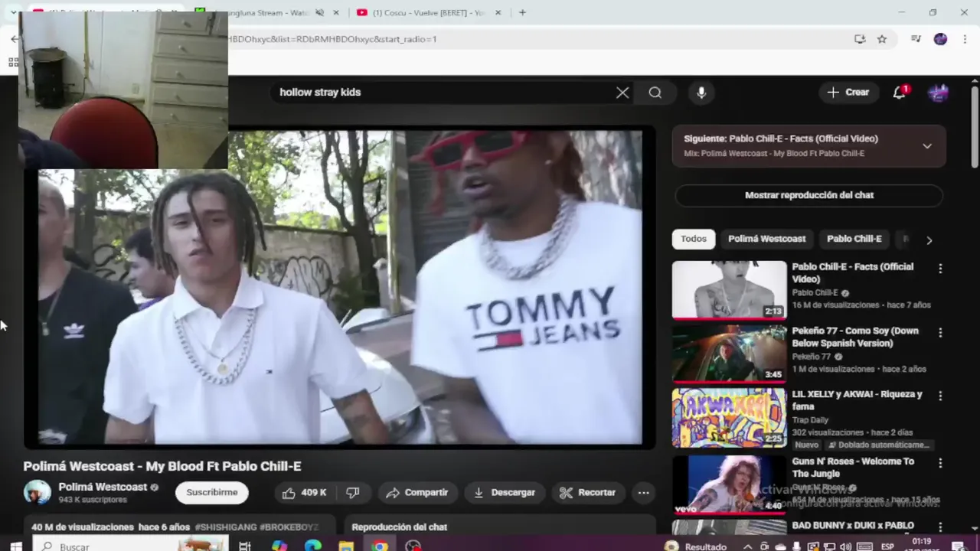980x551 pixels.
Task: Open the Polimá Westcoast channel name link
Action: [x=103, y=487]
